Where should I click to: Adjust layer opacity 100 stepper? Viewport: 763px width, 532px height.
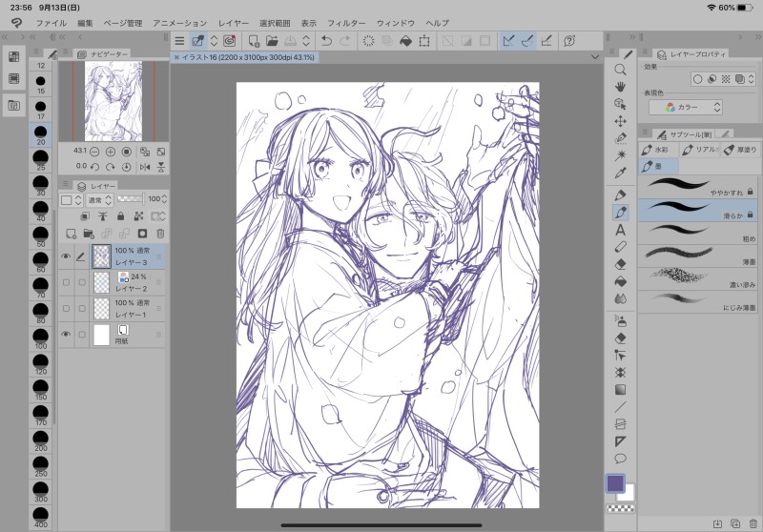tap(164, 199)
